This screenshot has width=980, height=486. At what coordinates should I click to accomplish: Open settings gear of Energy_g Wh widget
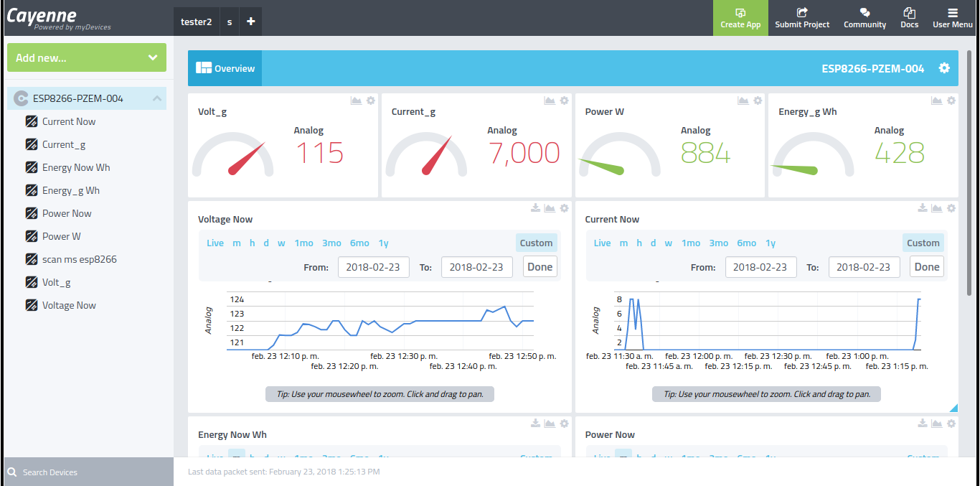point(951,101)
